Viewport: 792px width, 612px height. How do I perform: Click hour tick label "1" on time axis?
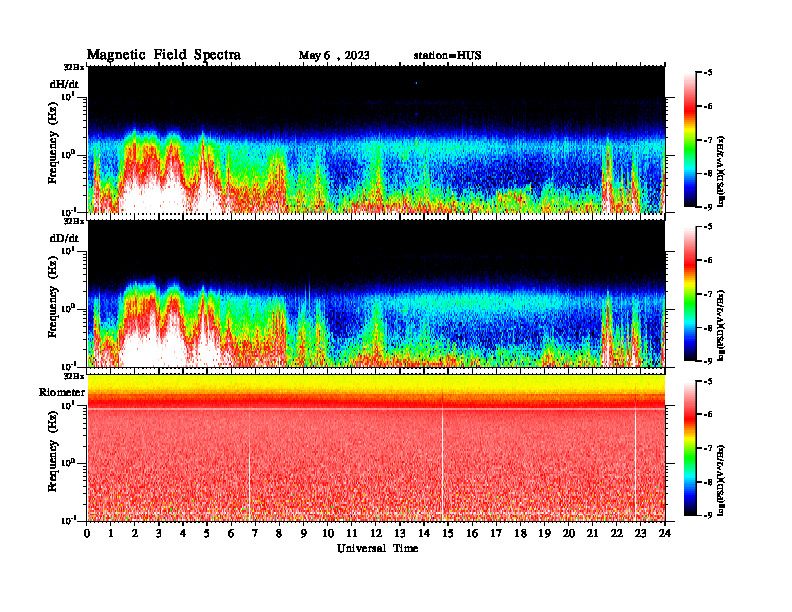coord(111,533)
